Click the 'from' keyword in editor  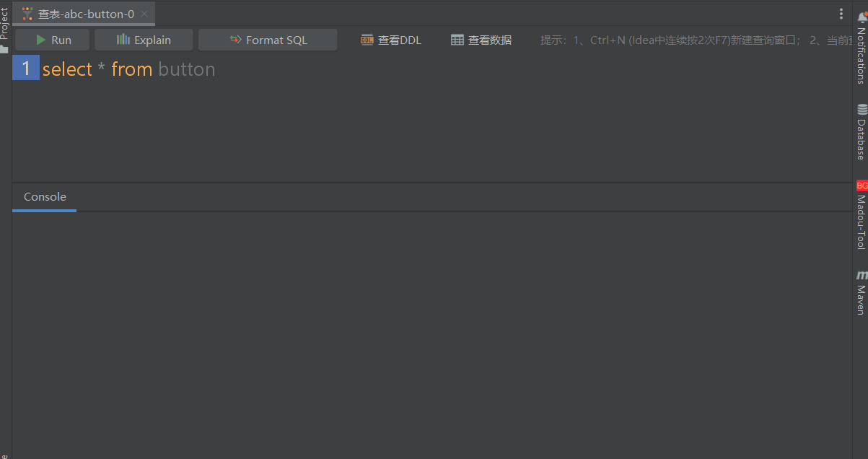[x=131, y=69]
